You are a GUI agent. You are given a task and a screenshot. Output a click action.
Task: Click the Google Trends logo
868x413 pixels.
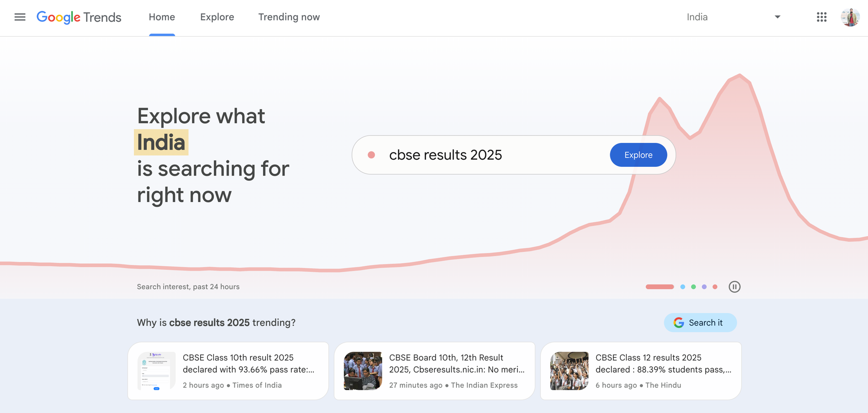[x=79, y=17]
